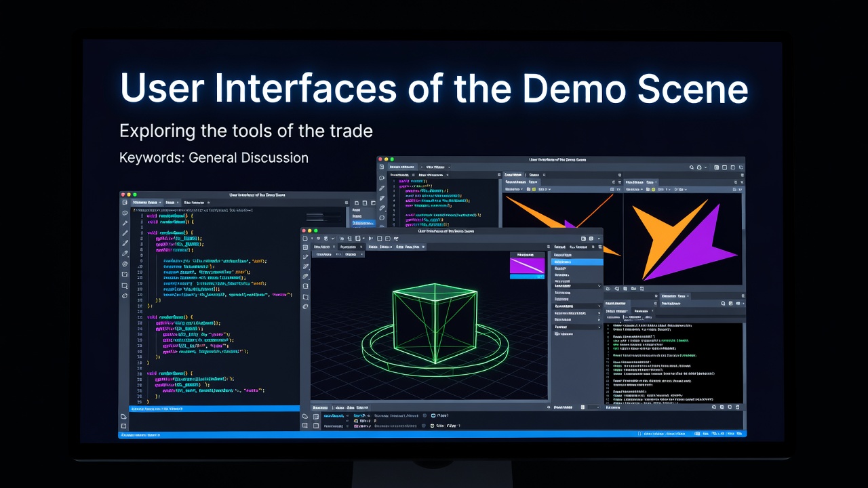Click the subtitle "Exploring the tools of the trade"
The width and height of the screenshot is (868, 488).
point(246,130)
